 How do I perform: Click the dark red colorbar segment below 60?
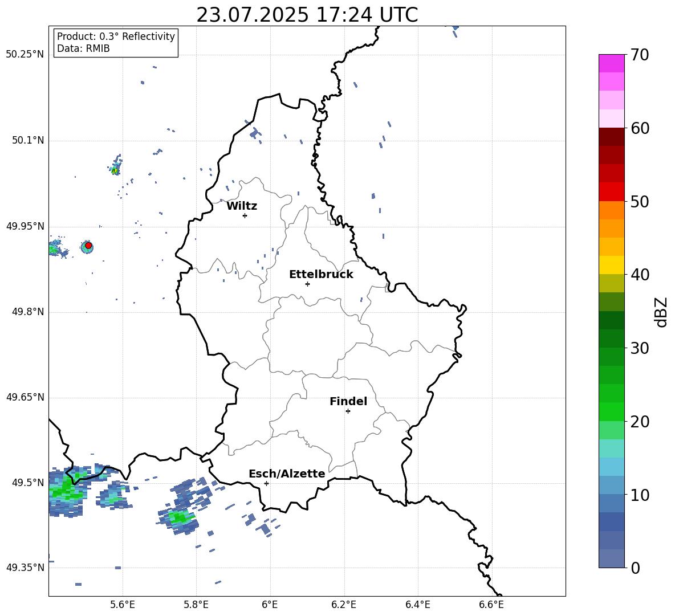click(x=611, y=137)
